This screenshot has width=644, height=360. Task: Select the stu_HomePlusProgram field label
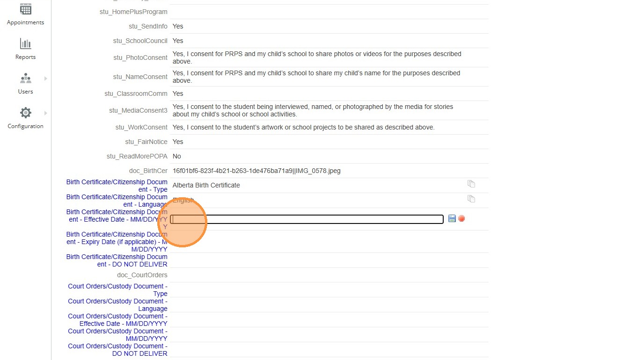click(133, 12)
